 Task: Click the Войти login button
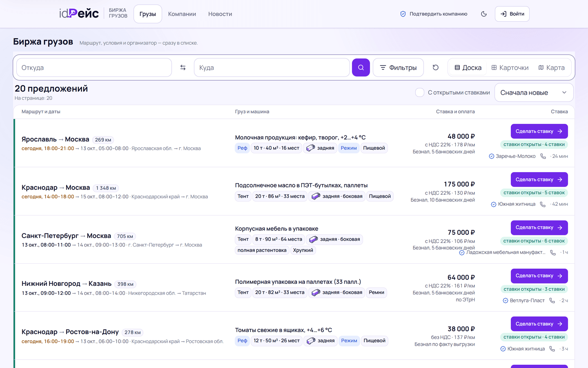(512, 14)
